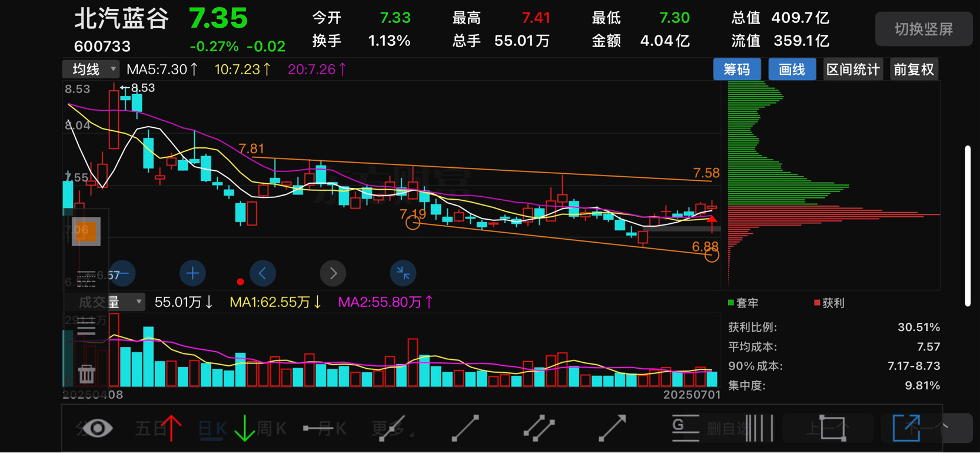Select the arrow line drawing tool
This screenshot has height=453, width=980.
[x=612, y=428]
